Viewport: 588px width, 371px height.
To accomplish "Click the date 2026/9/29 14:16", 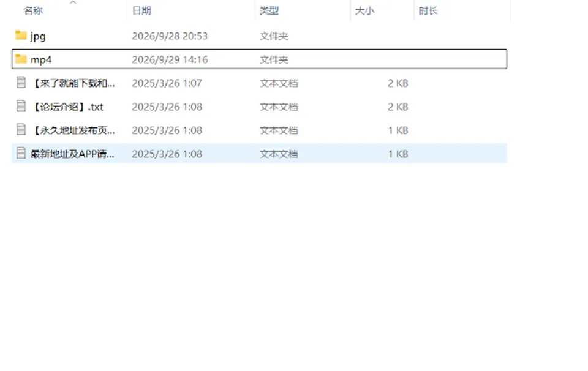I will (170, 59).
